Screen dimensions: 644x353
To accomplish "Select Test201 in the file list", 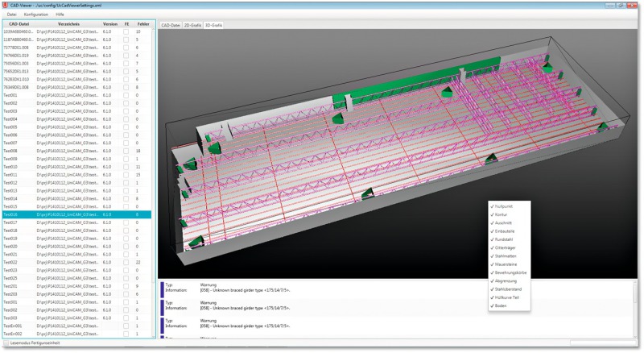I will pos(77,286).
